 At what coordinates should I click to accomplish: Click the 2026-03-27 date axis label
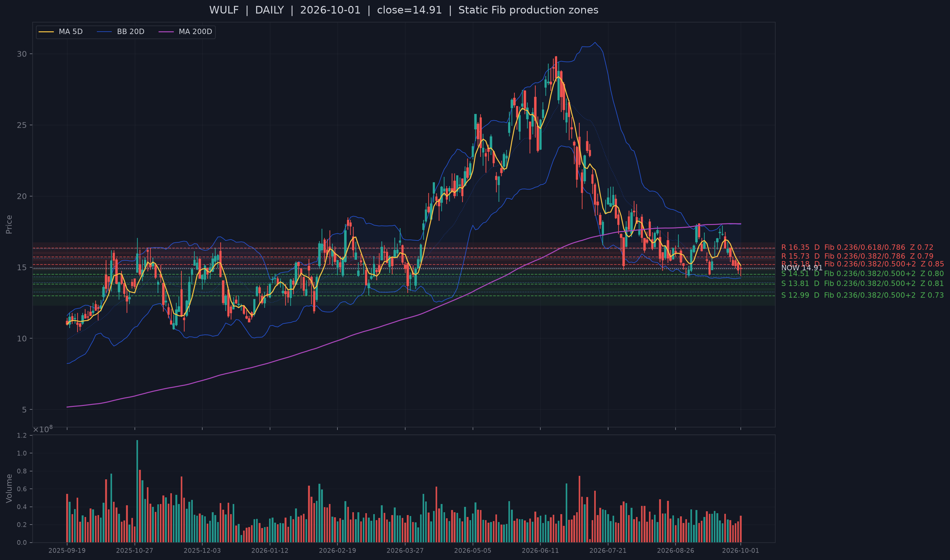[x=405, y=551]
